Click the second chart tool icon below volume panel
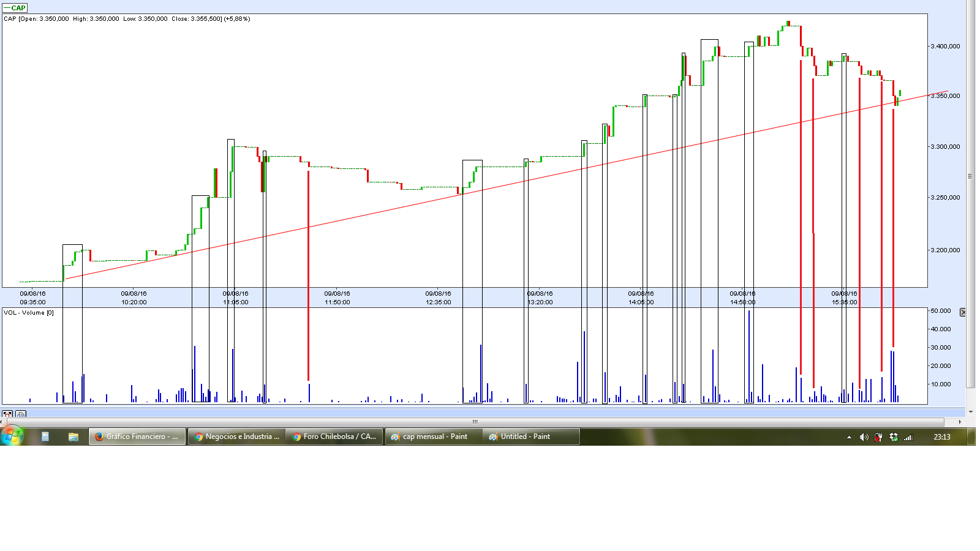Viewport: 980px width, 551px height. 21,414
